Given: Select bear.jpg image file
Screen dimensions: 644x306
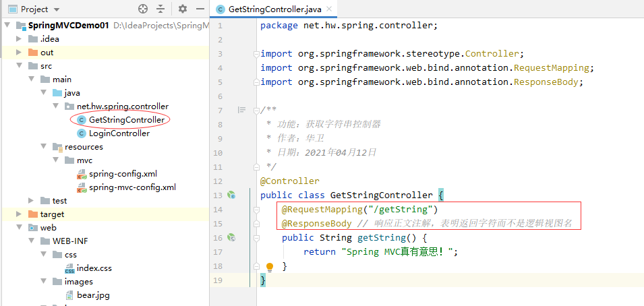Looking at the screenshot, I should pos(93,295).
